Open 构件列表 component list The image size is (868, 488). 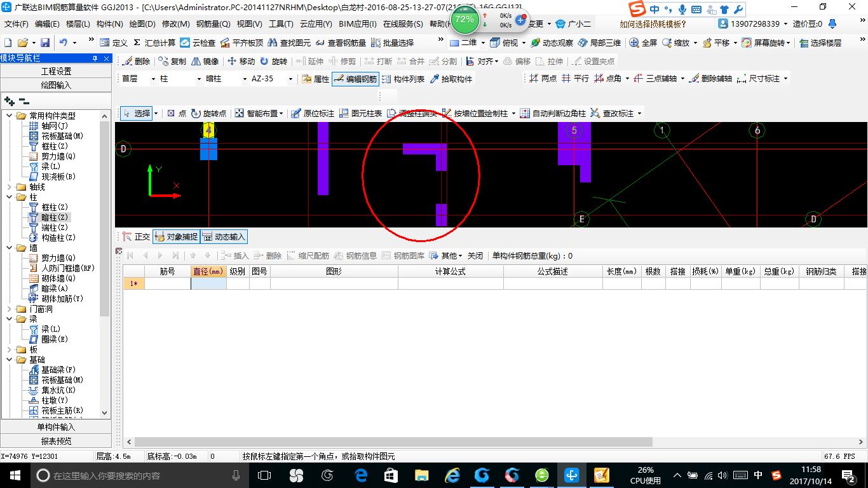click(403, 79)
